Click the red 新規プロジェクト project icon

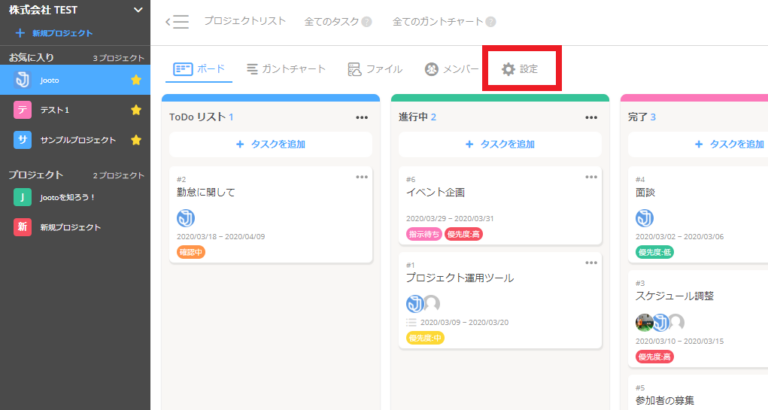22,227
